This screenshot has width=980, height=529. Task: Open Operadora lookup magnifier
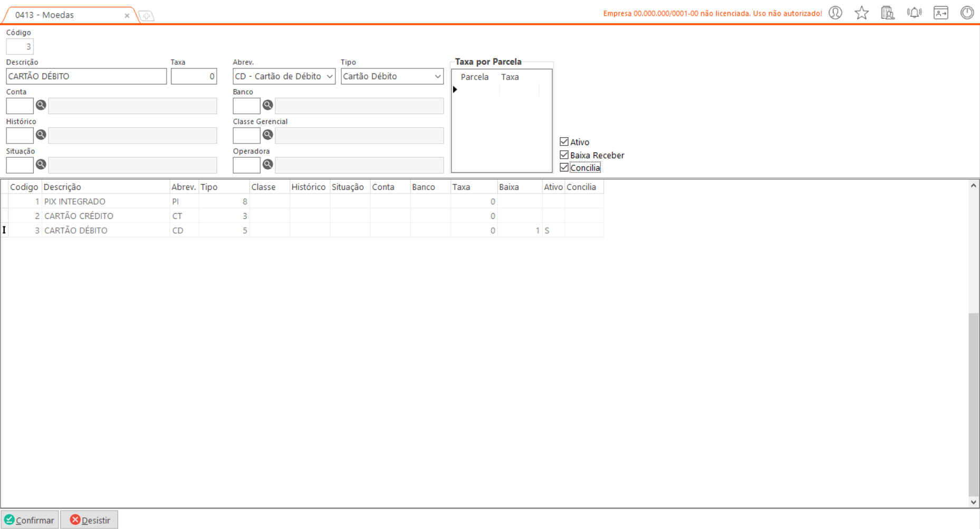point(267,165)
